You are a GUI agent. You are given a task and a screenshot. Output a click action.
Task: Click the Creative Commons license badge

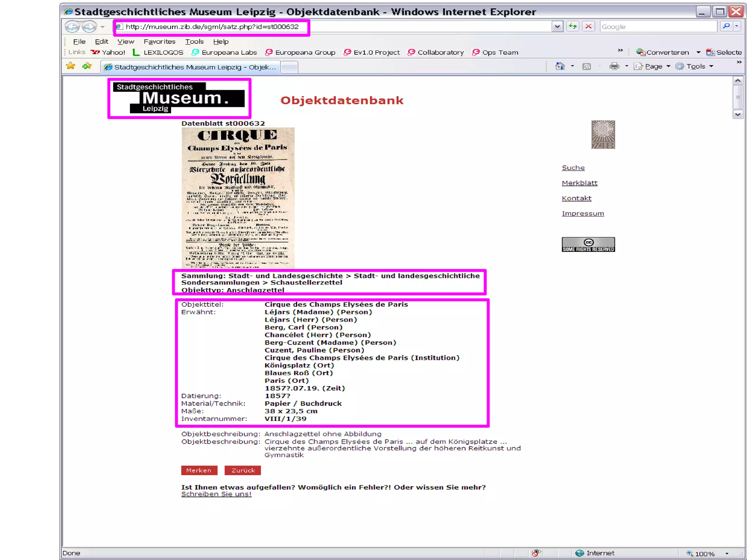point(588,244)
